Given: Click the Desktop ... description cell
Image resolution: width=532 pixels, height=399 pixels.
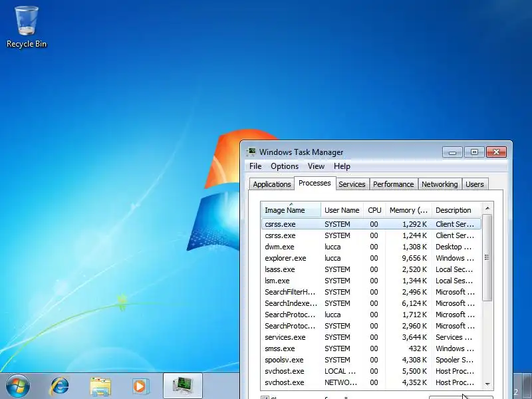Looking at the screenshot, I should (x=454, y=247).
